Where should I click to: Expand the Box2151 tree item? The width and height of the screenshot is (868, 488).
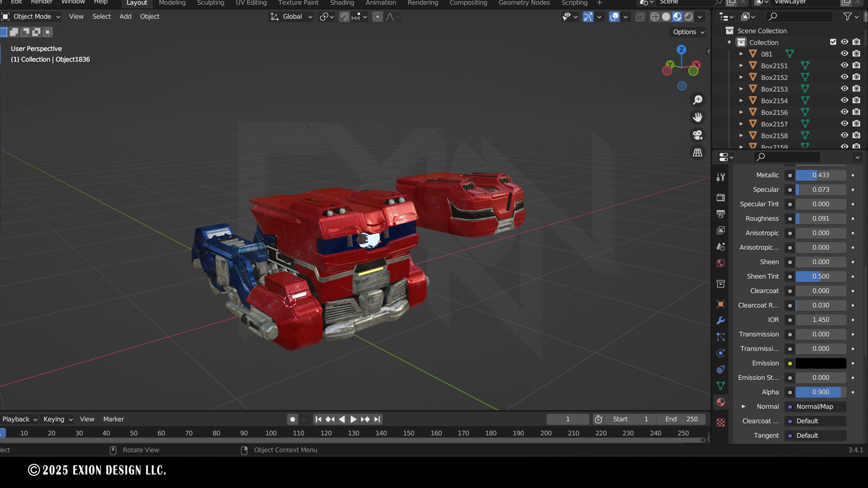pyautogui.click(x=741, y=66)
